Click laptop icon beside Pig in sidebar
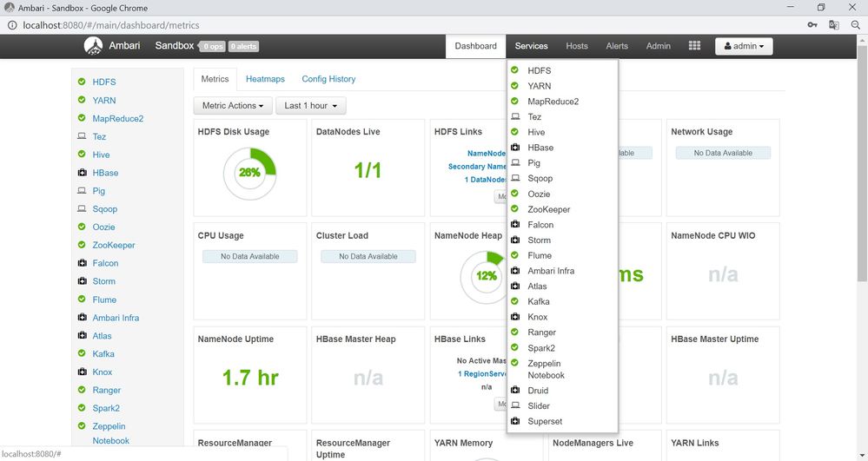This screenshot has width=868, height=461. 82,190
